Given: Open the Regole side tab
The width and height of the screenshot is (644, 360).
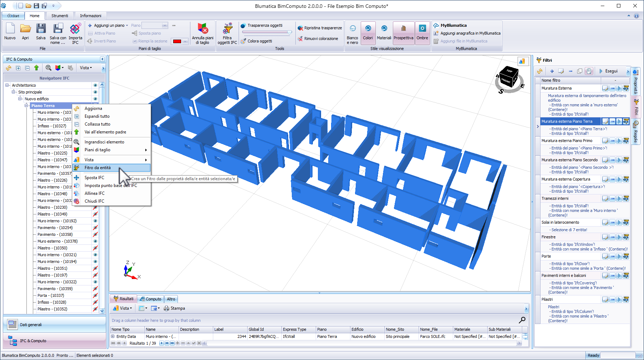Looking at the screenshot, I should pyautogui.click(x=636, y=132).
